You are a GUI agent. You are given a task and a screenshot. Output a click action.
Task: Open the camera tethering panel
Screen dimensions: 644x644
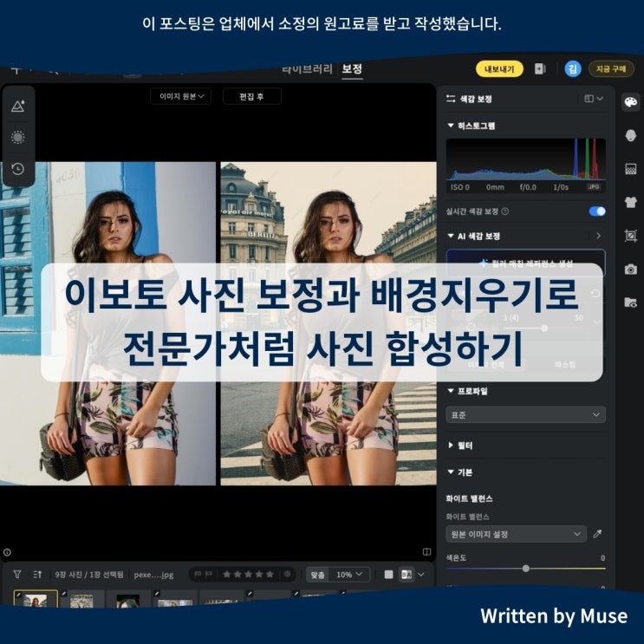[630, 270]
